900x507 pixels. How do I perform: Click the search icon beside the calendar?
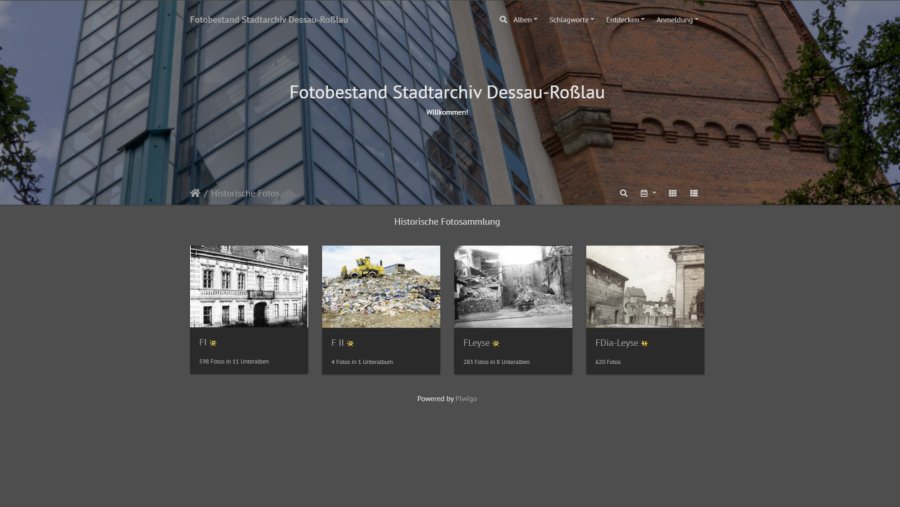point(624,193)
